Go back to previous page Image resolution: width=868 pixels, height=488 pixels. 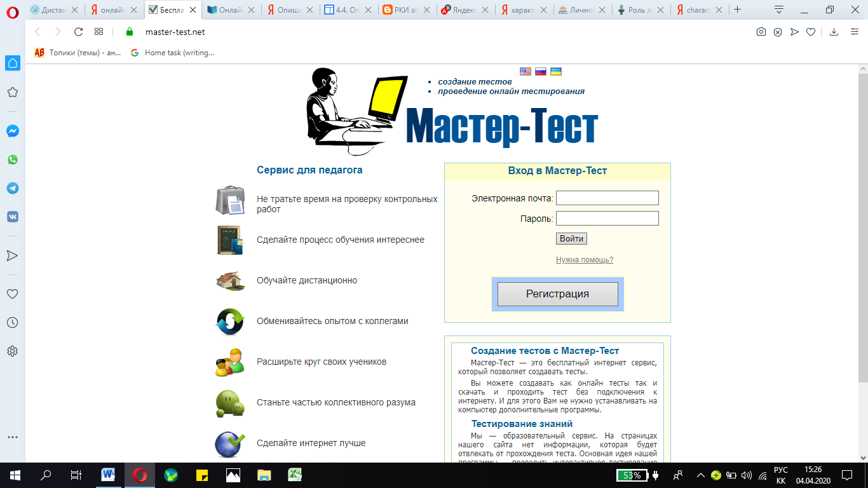[x=37, y=32]
